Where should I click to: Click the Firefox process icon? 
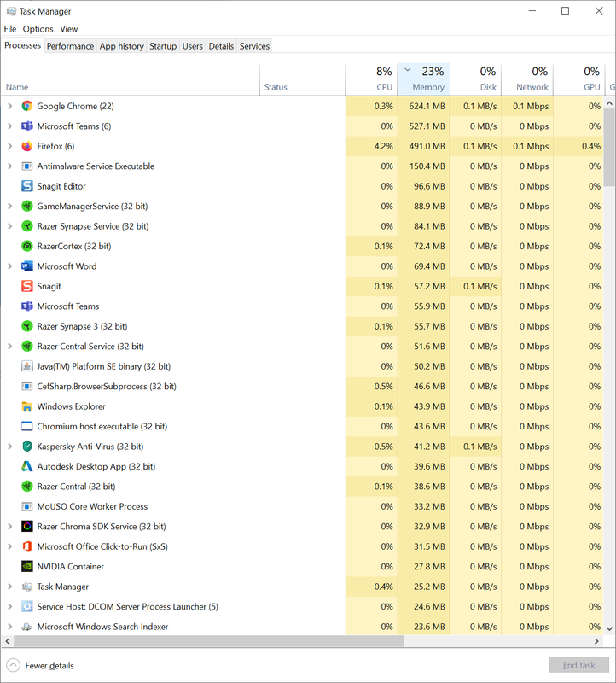coord(27,146)
